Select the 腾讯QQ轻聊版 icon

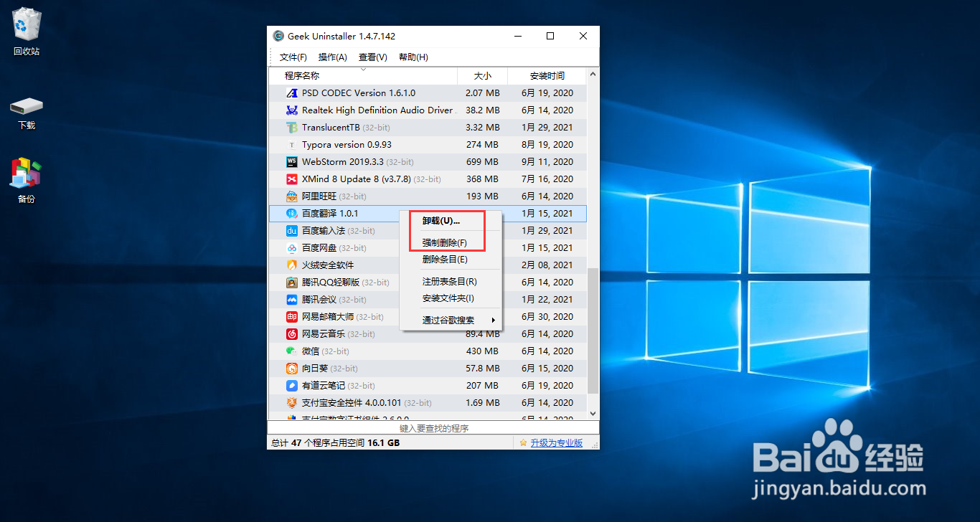[x=291, y=283]
